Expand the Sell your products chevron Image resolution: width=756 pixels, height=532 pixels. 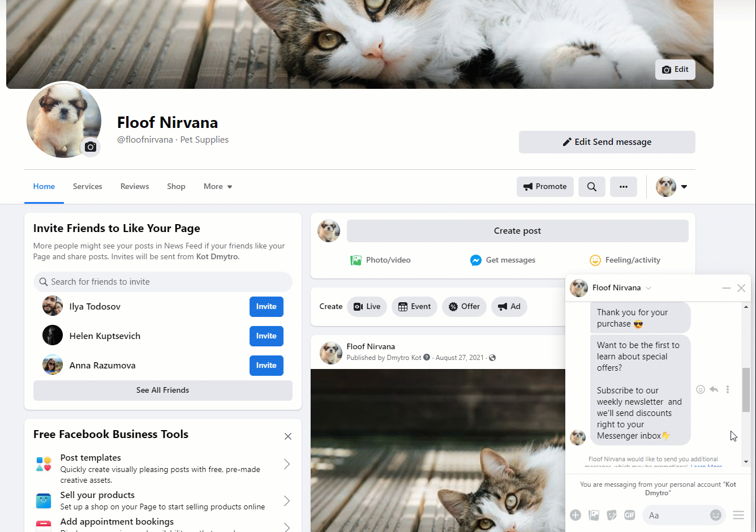[287, 501]
